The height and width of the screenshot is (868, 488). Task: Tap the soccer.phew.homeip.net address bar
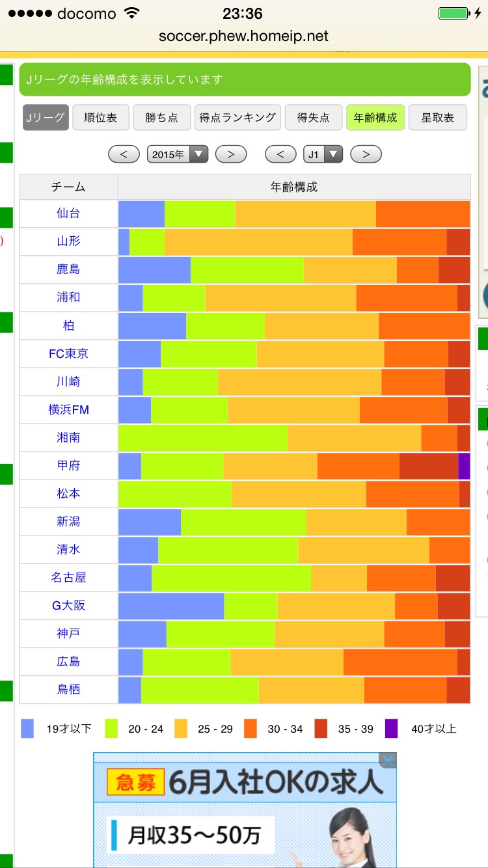(244, 36)
